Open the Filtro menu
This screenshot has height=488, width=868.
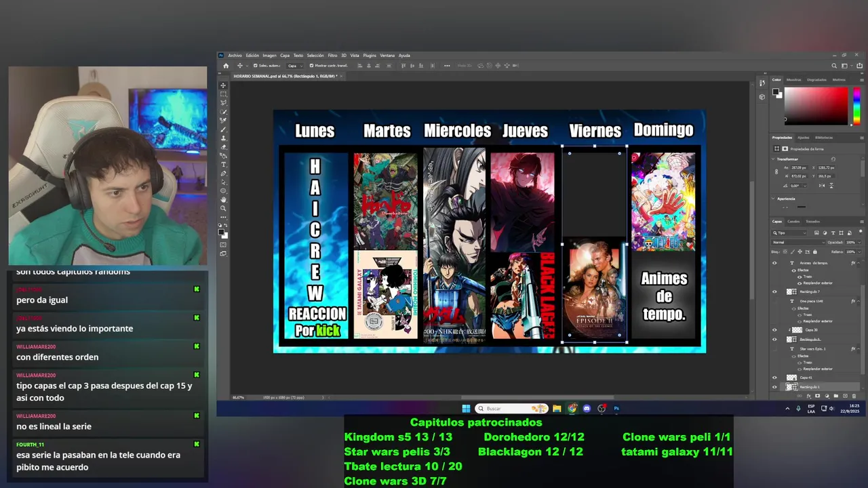(332, 56)
